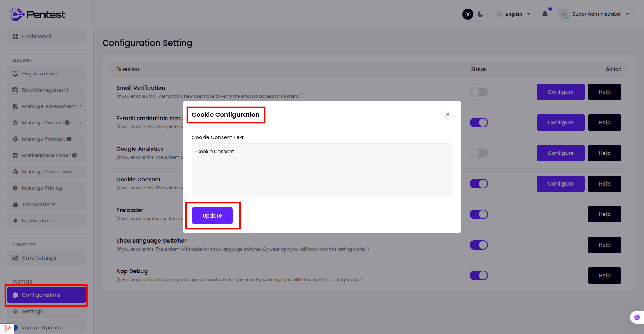Select light mode sun icon

[468, 14]
